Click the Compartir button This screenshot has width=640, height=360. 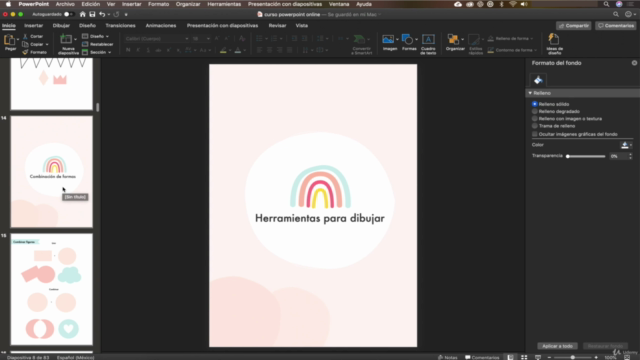[573, 26]
